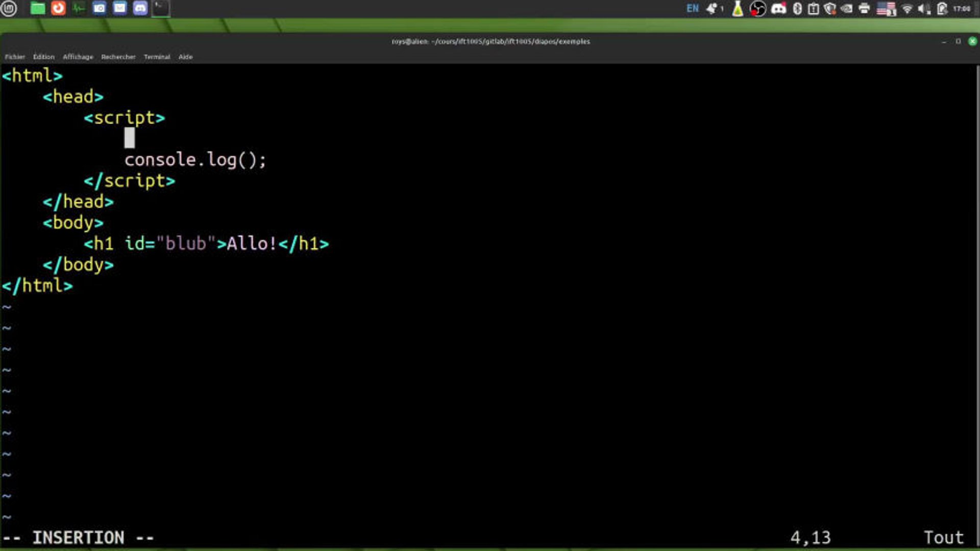The width and height of the screenshot is (980, 551).
Task: Close the terminal window
Action: 973,41
